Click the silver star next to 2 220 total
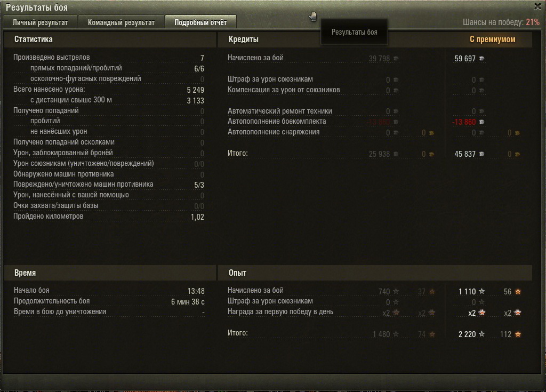The height and width of the screenshot is (392, 546). coord(481,334)
